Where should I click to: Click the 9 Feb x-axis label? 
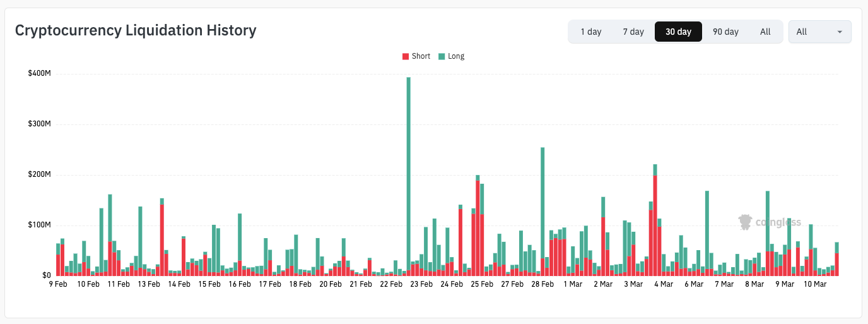[58, 284]
